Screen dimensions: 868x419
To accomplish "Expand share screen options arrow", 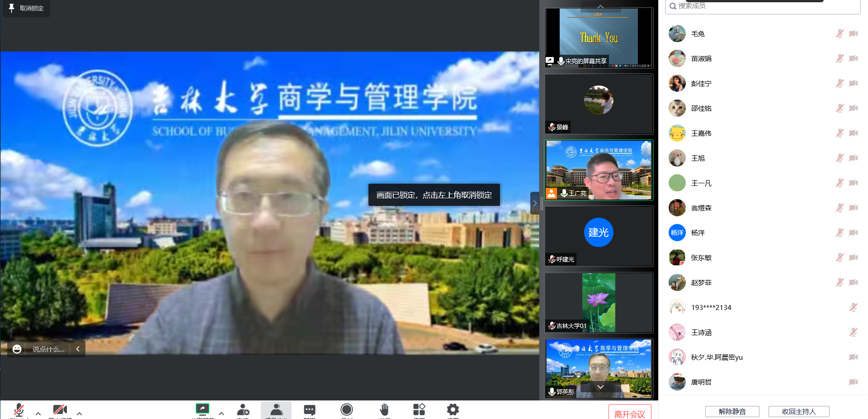I will 222,413.
